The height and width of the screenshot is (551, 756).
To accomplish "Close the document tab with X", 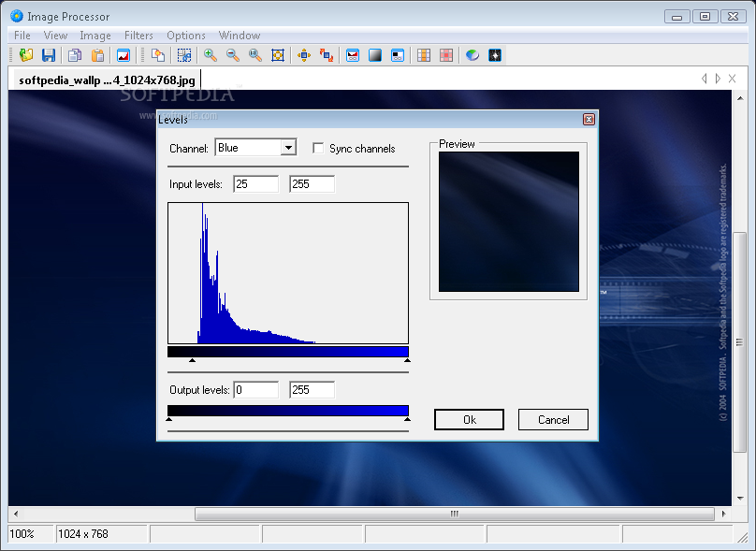I will point(732,78).
